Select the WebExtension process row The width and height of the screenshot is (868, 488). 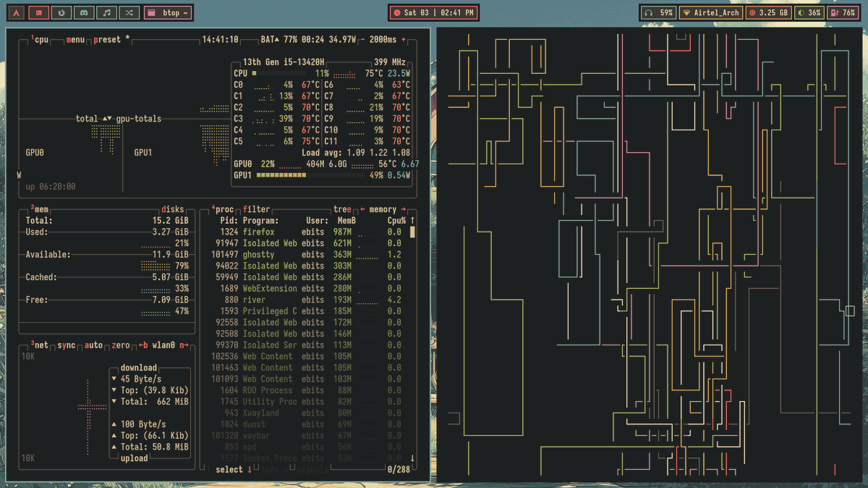[x=310, y=288]
